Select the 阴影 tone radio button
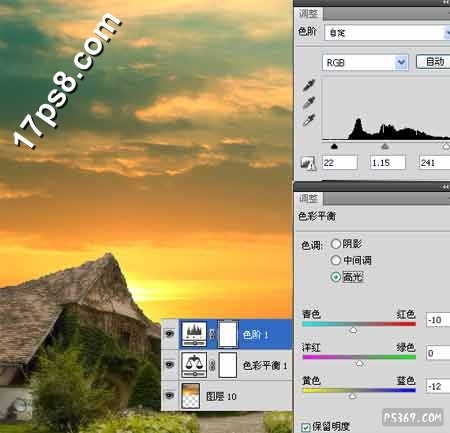 click(336, 244)
